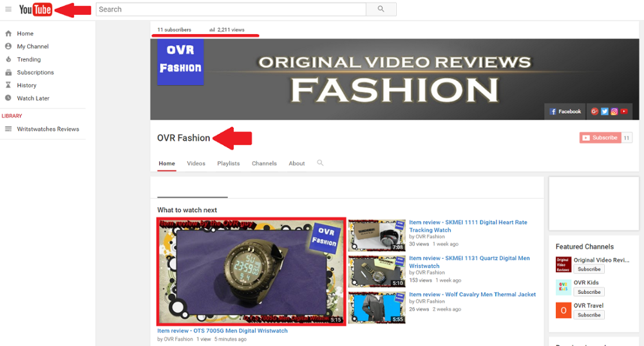The image size is (644, 346).
Task: Open Original Video Revi... featured channel
Action: click(601, 260)
